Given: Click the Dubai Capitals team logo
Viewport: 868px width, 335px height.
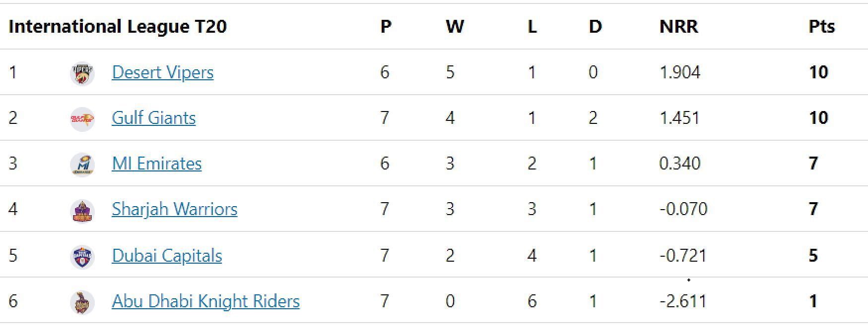Looking at the screenshot, I should coord(82,257).
